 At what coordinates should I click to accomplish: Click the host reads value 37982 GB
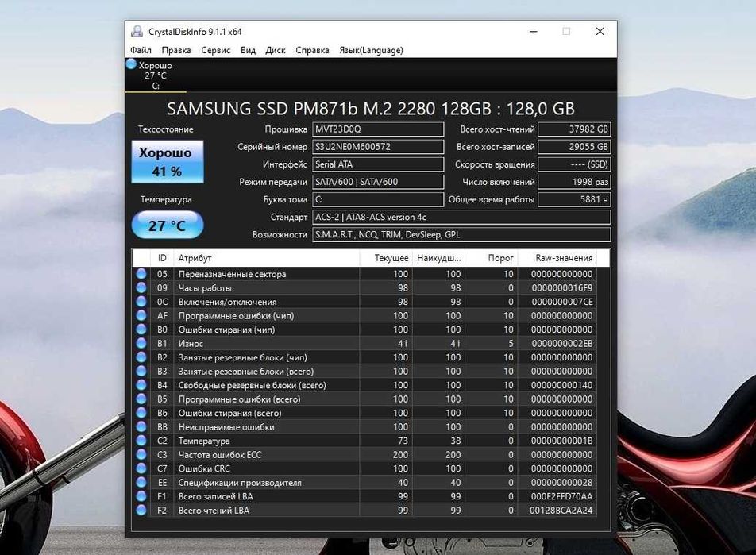coord(574,129)
